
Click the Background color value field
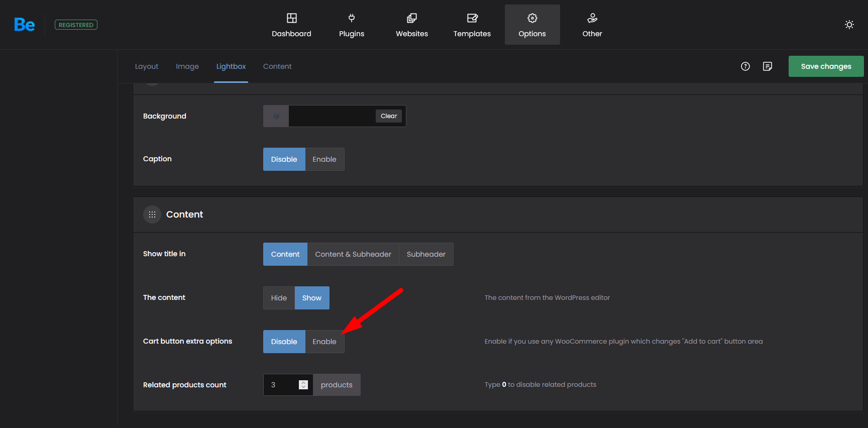(332, 116)
